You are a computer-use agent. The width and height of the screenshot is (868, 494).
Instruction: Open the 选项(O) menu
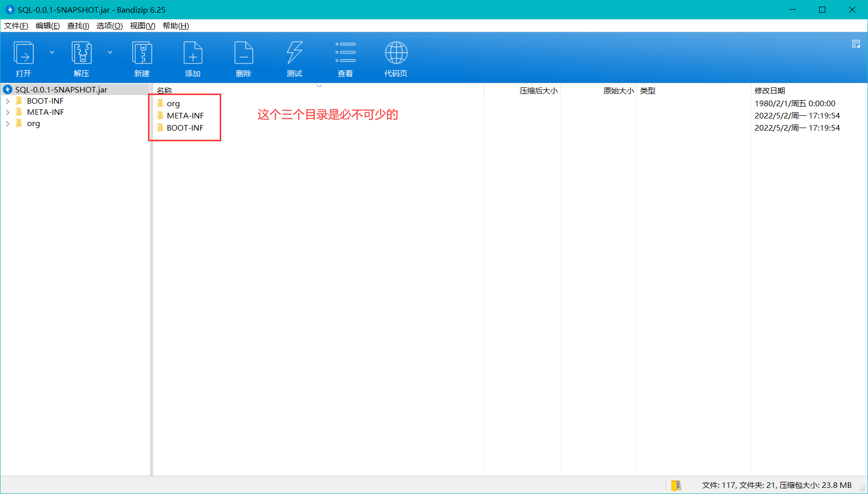click(x=110, y=26)
